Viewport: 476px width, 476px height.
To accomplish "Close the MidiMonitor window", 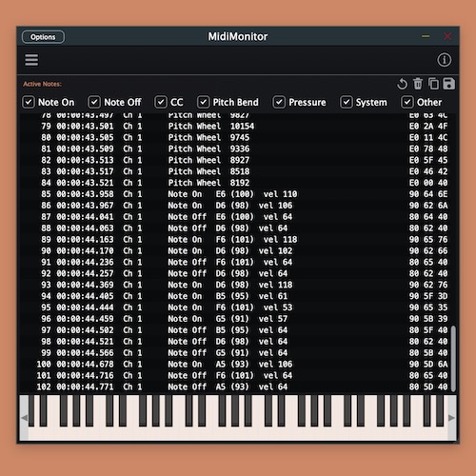I will click(447, 36).
